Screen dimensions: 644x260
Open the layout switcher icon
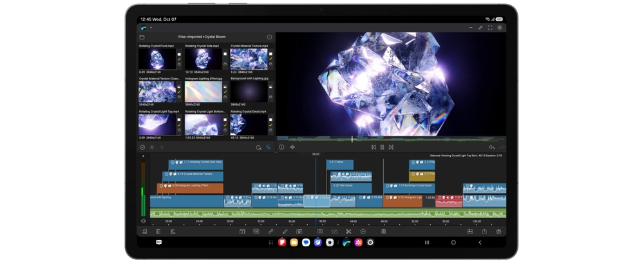click(x=470, y=232)
